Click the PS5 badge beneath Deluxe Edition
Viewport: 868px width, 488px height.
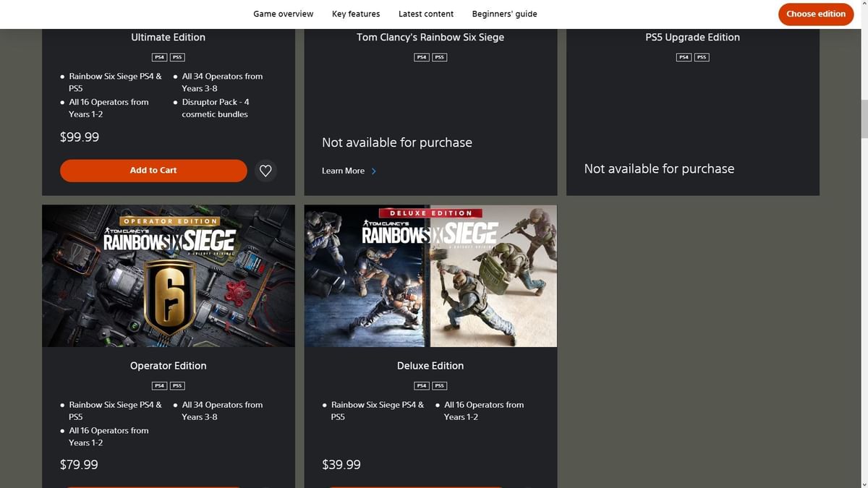coord(439,385)
